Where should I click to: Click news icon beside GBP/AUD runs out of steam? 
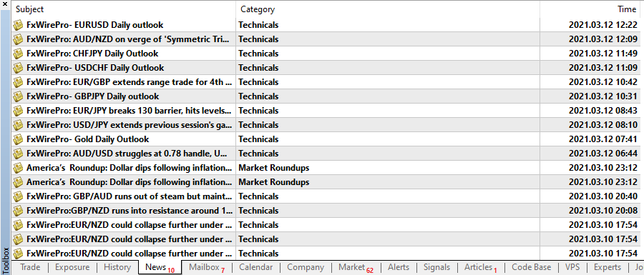click(x=18, y=196)
